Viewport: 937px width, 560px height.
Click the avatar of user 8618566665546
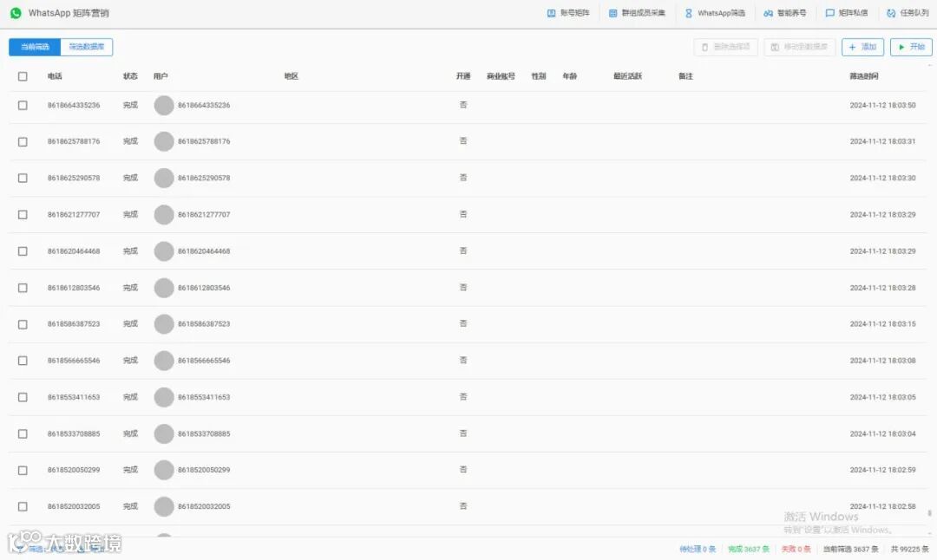point(164,361)
